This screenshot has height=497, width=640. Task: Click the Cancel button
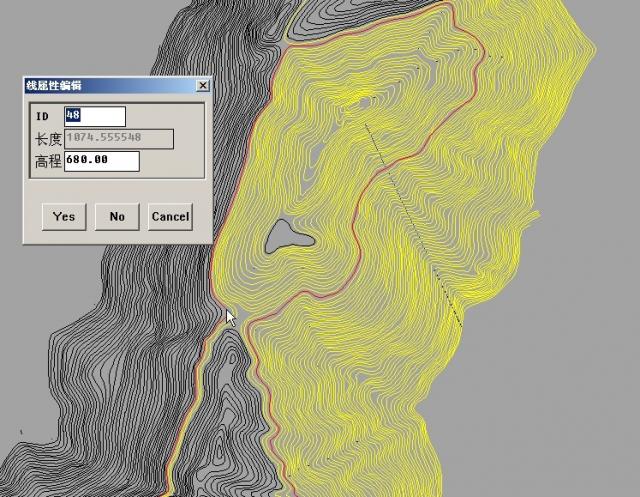click(170, 216)
